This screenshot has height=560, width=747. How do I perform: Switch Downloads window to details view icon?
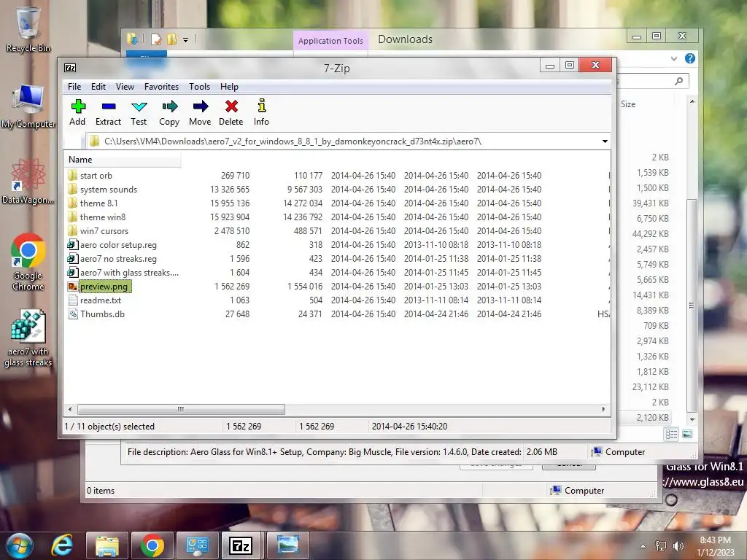point(672,435)
